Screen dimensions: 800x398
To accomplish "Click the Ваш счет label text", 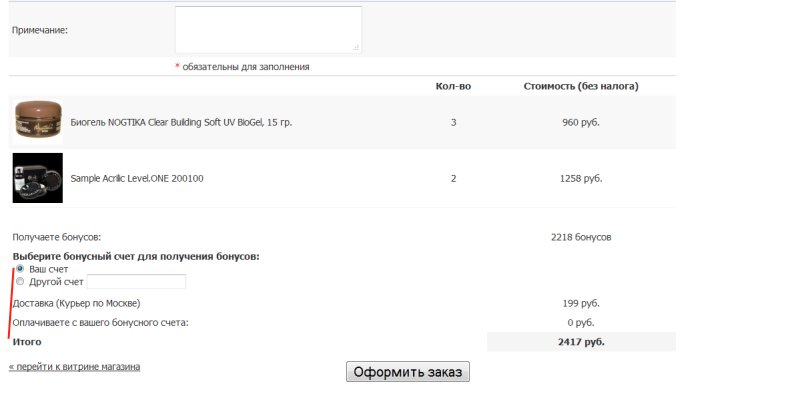I will pos(48,269).
